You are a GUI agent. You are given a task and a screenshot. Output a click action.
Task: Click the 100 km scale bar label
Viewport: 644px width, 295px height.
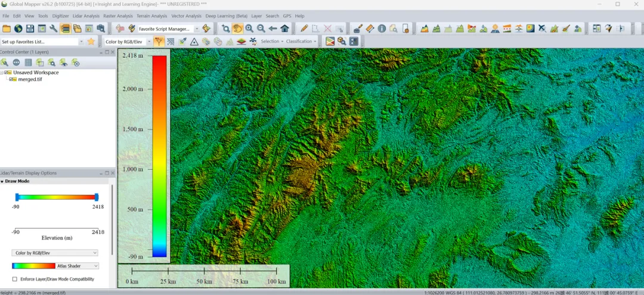(x=276, y=281)
